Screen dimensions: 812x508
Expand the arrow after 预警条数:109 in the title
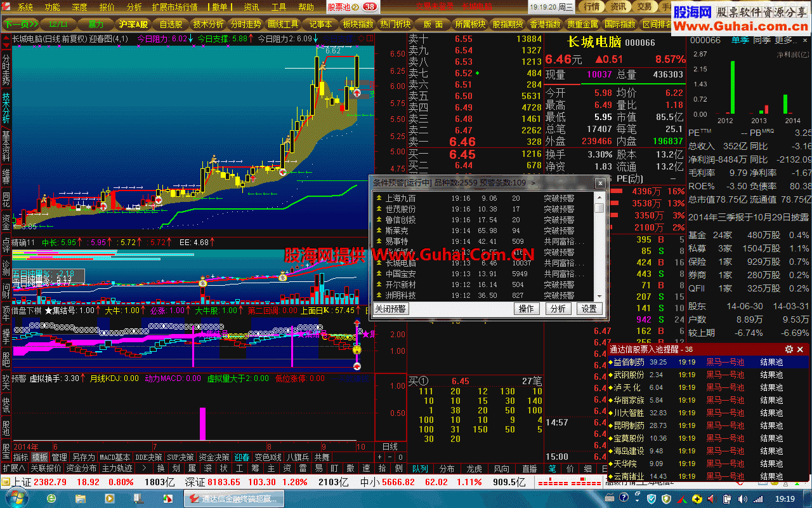(x=533, y=183)
